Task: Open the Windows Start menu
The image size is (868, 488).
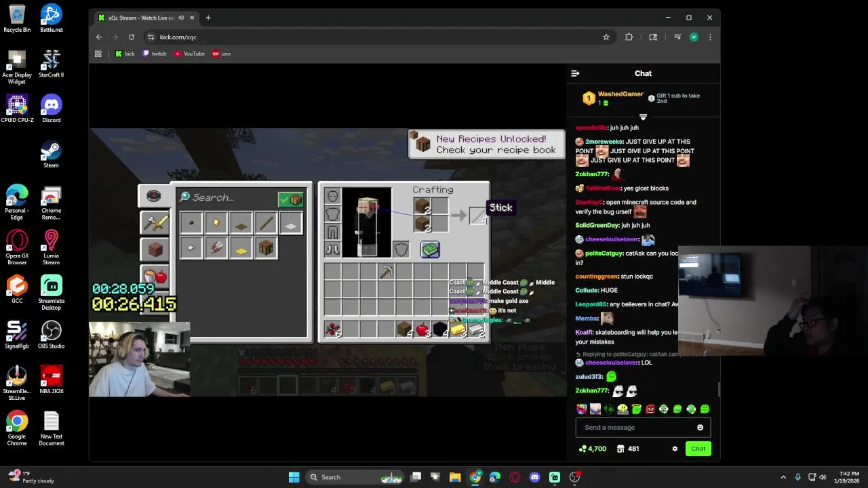Action: [x=294, y=477]
